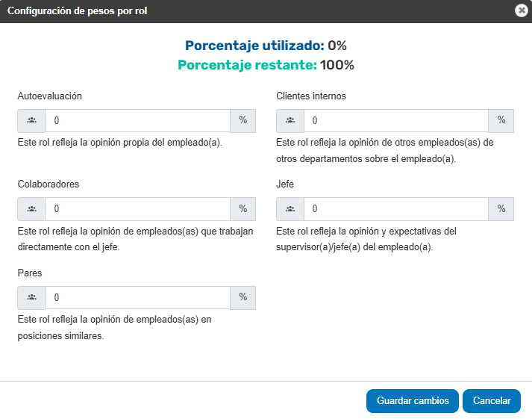Click the Cancelar button

click(x=492, y=401)
